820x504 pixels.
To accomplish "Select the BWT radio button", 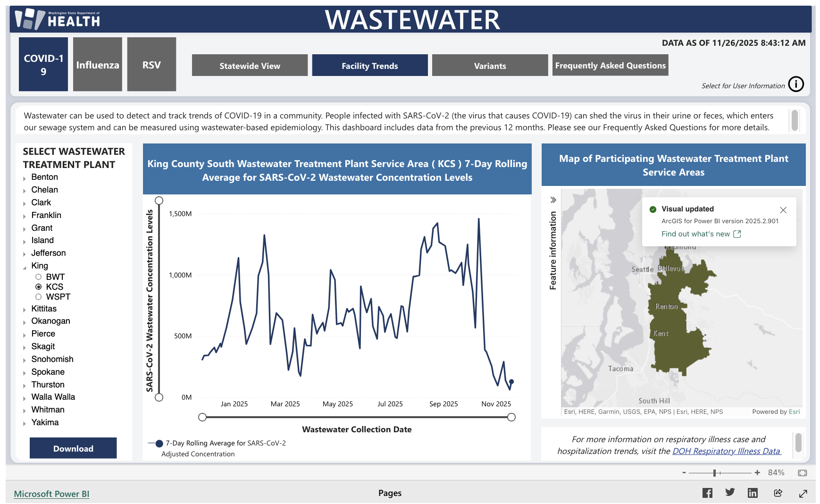I will pos(39,277).
